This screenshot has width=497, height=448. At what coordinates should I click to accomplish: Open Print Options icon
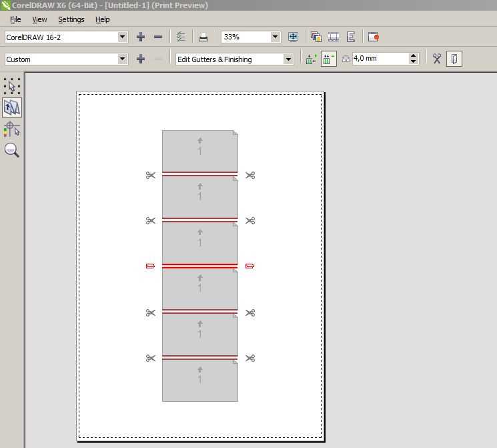181,37
